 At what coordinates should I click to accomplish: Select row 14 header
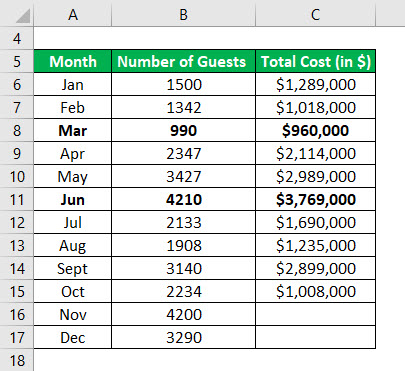17,268
